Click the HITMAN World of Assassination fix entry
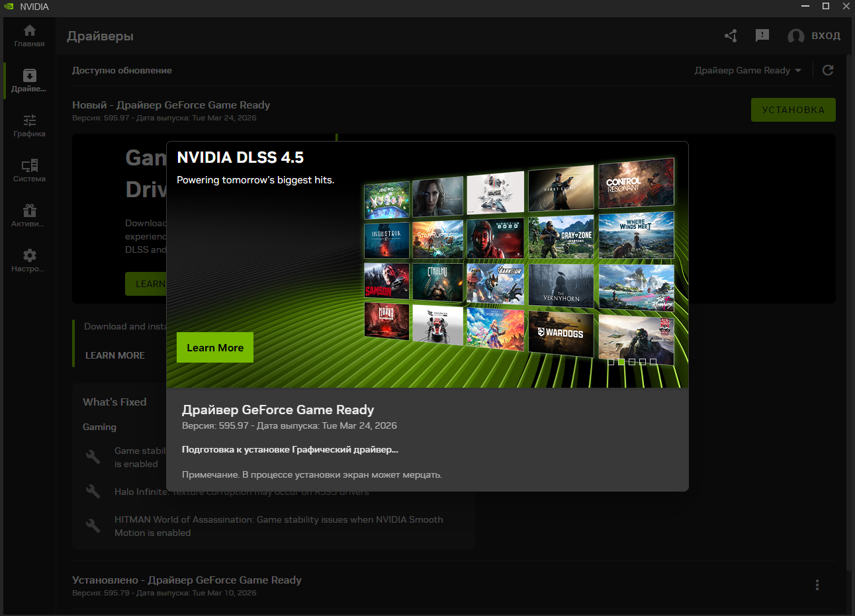The image size is (855, 616). click(x=279, y=526)
